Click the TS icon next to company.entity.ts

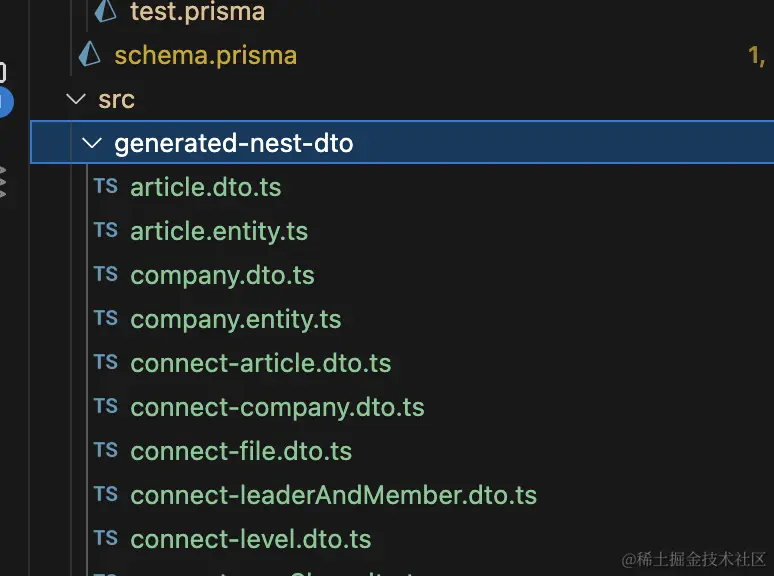(106, 318)
